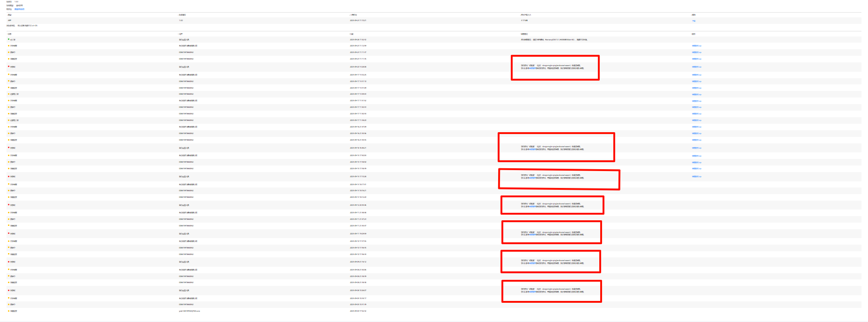Select the 2025-09-24 11:10:21 timestamp cell in the APP row

coord(358,21)
